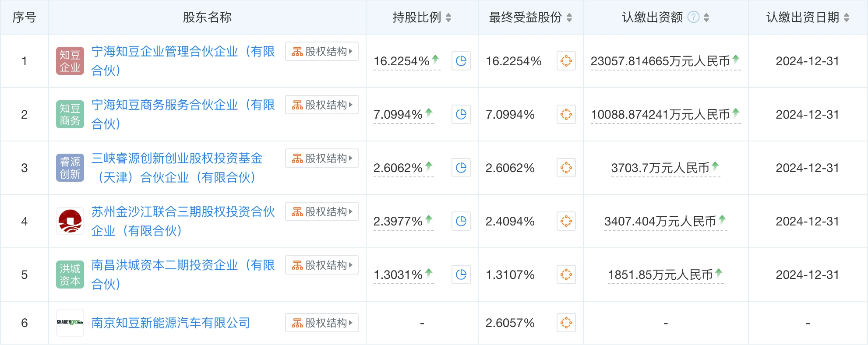
Task: Click beneficial share icon beside 7.0994%
Action: click(x=566, y=114)
